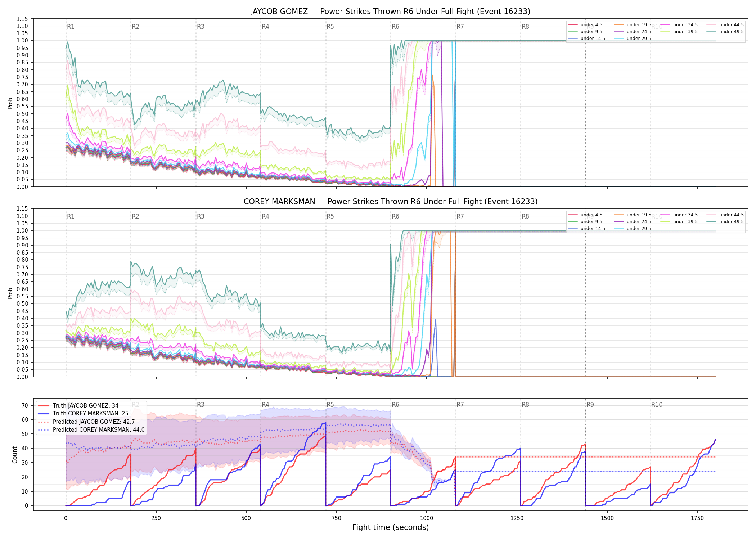Select 'under 24.5' in JAYCOB GOMEZ legend
The image size is (756, 540).
(633, 32)
